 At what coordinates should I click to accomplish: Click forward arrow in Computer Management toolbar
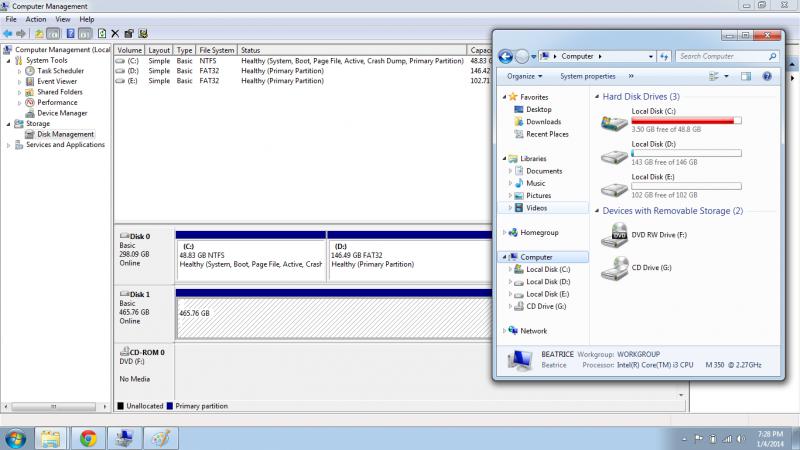(x=21, y=34)
